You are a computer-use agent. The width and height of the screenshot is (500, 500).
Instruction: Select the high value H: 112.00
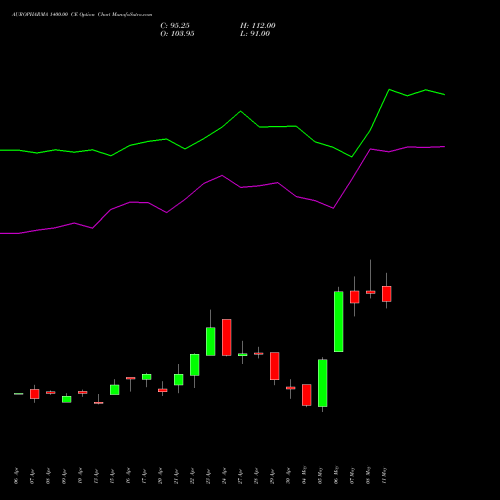point(258,26)
